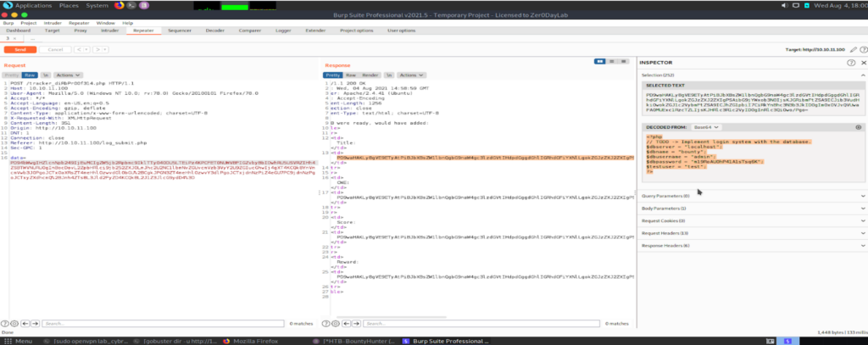Click the purple launcher icon in top panel
Image resolution: width=868 pixels, height=345 pixels.
pyautogui.click(x=144, y=6)
